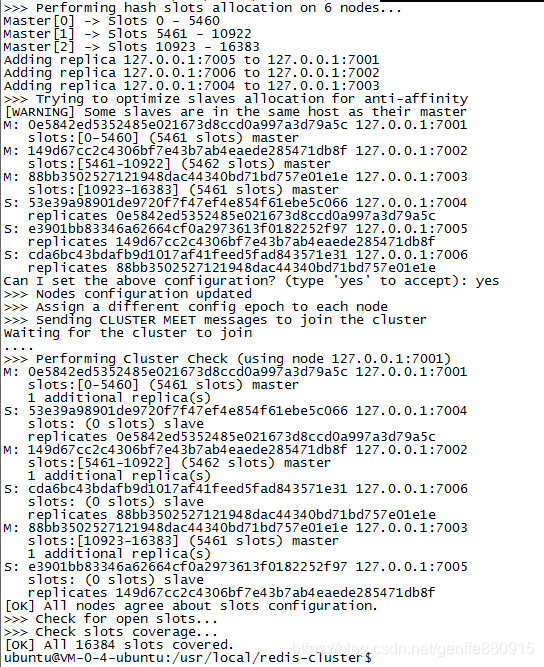544x667 pixels.
Task: Click the 'Master[2] -> Slots 10923 - 16383' line
Action: 131,47
